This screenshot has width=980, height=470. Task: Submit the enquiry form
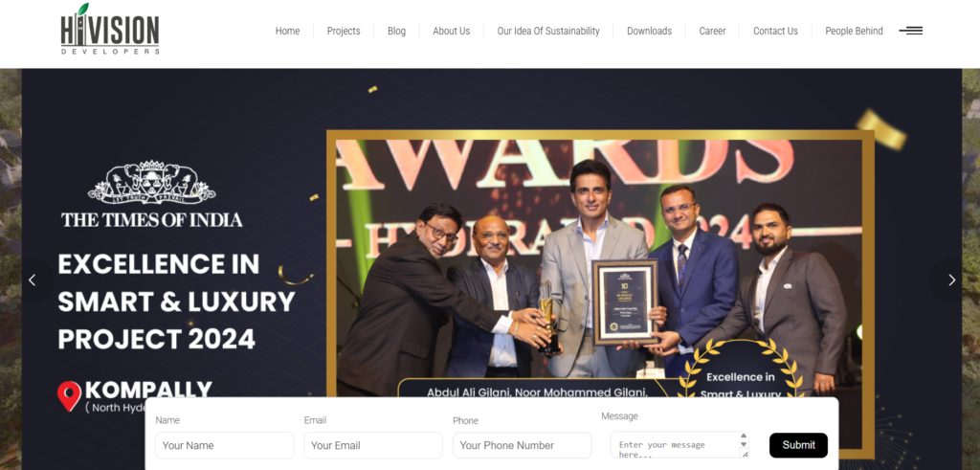point(799,445)
